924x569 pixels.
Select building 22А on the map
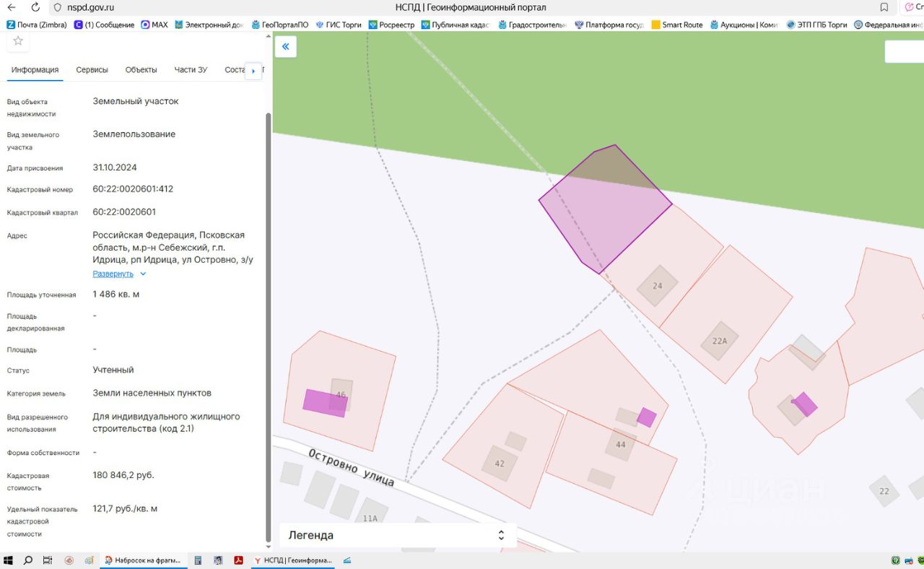[x=720, y=341]
